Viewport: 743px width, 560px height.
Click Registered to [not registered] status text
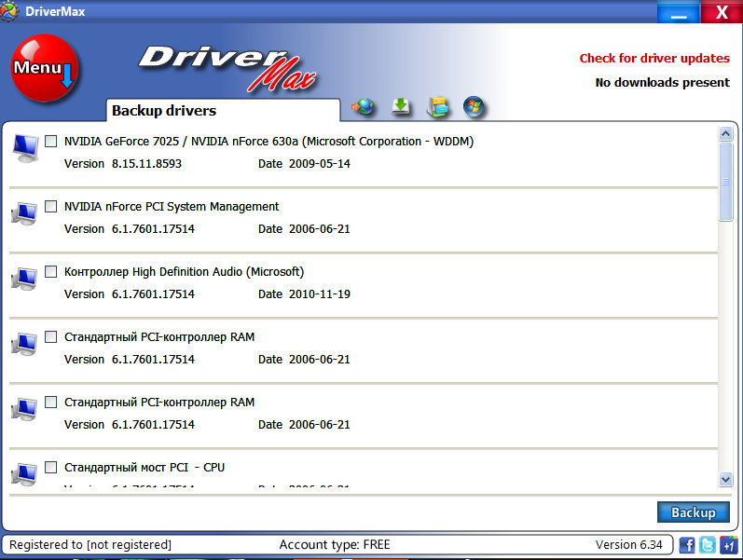tap(90, 545)
